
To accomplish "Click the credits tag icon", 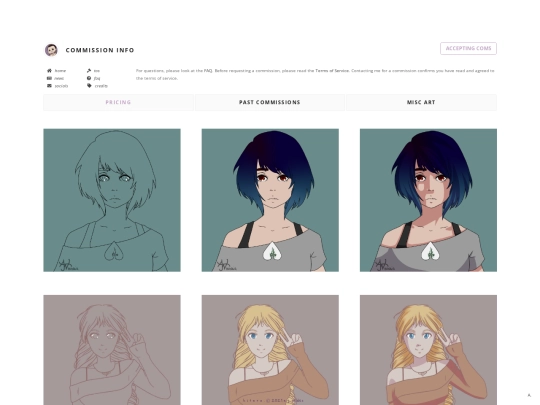I will (89, 86).
